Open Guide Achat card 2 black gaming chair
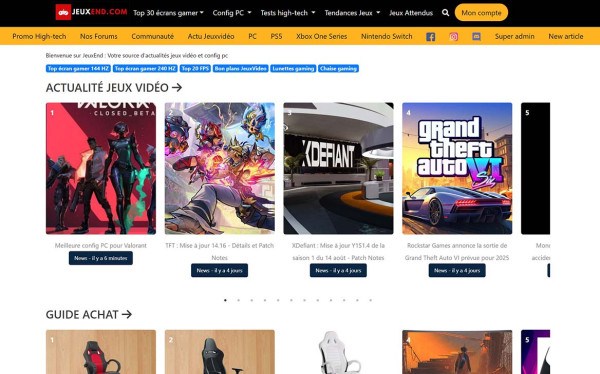Viewport: 600px width, 374px height. click(x=220, y=352)
